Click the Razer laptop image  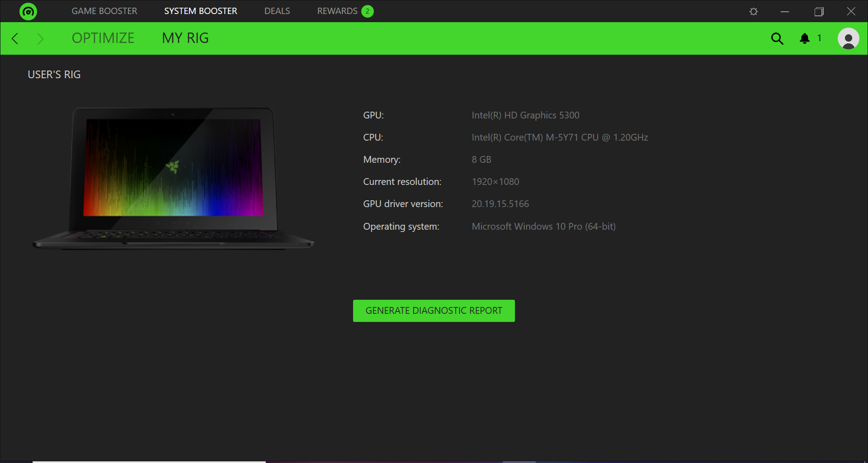click(173, 179)
